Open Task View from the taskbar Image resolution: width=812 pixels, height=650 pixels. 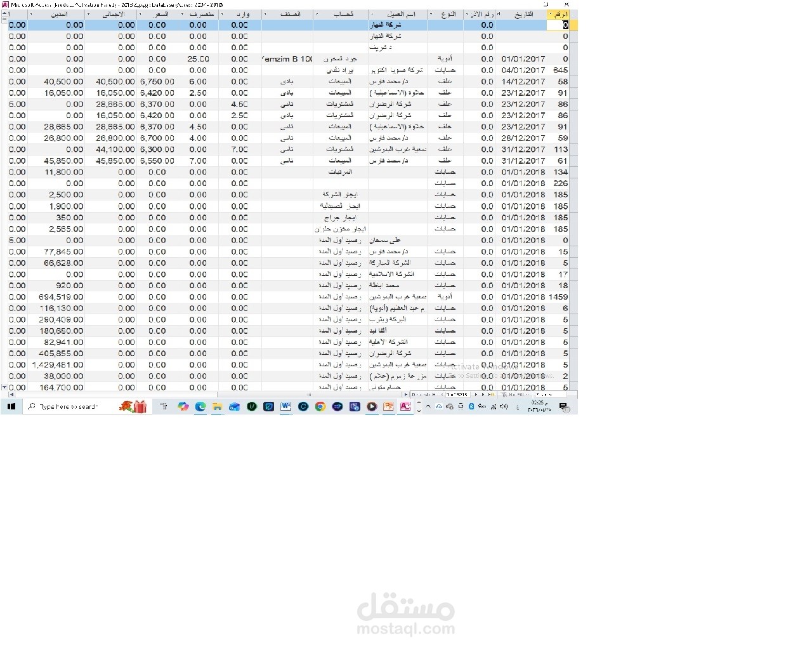(x=163, y=406)
